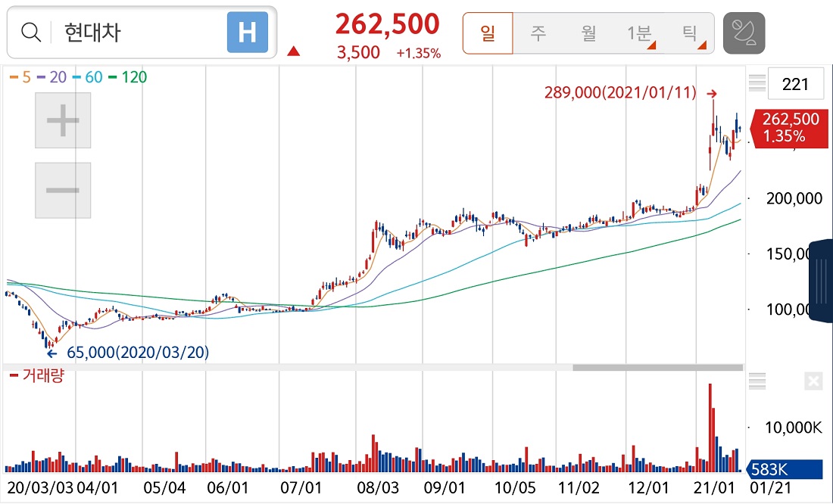
Task: Tap the search magnifier icon
Action: point(31,33)
